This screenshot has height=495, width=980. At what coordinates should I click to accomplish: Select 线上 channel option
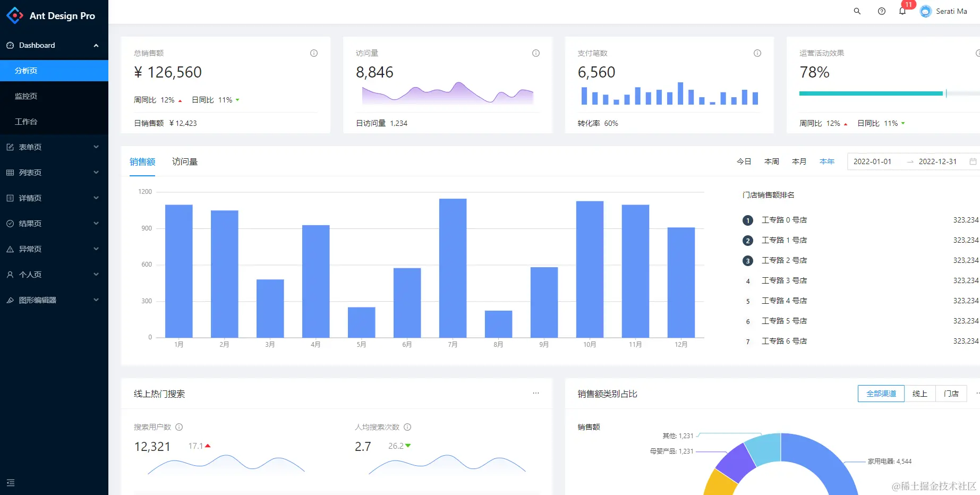coord(920,394)
